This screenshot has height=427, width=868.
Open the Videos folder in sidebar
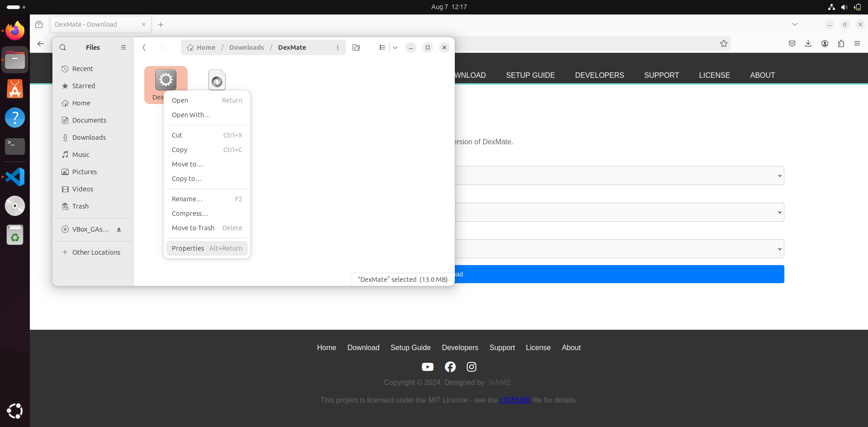(x=93, y=189)
